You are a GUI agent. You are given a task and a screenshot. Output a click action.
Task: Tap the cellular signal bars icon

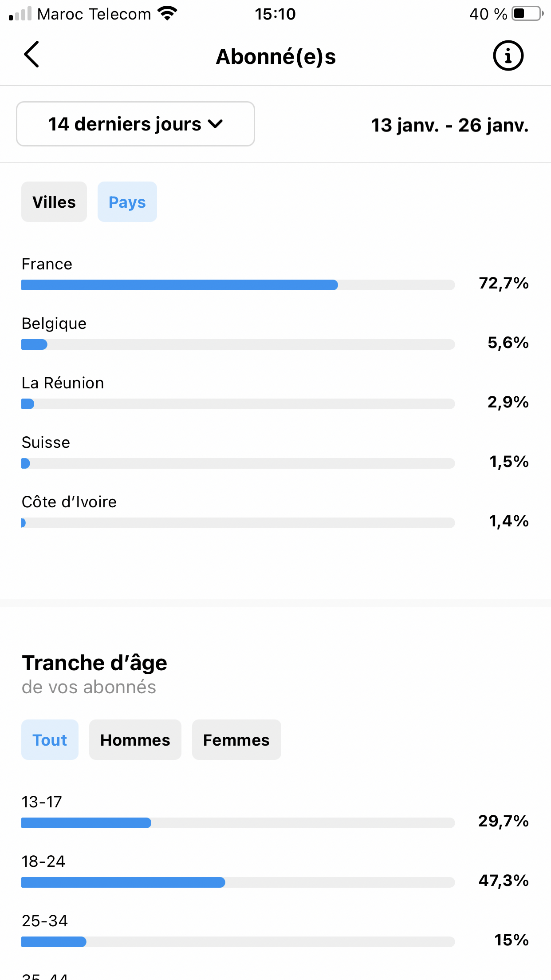(x=20, y=13)
